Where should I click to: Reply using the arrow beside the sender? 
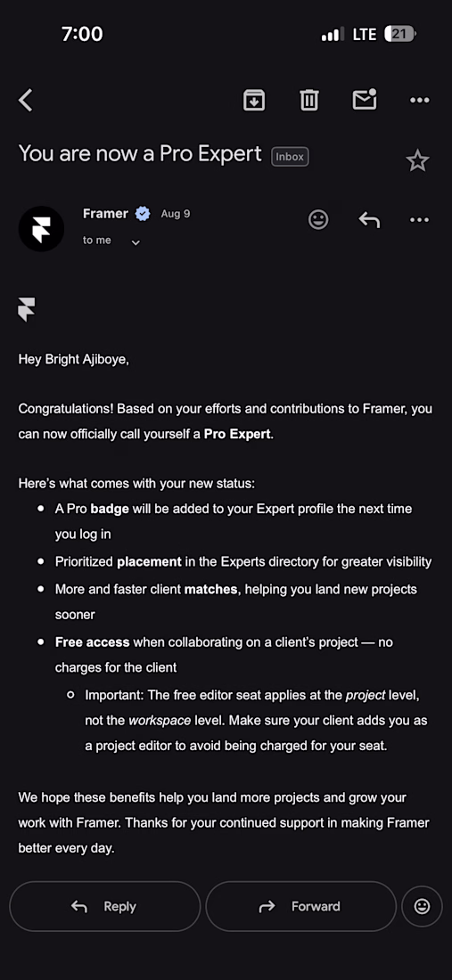(369, 219)
